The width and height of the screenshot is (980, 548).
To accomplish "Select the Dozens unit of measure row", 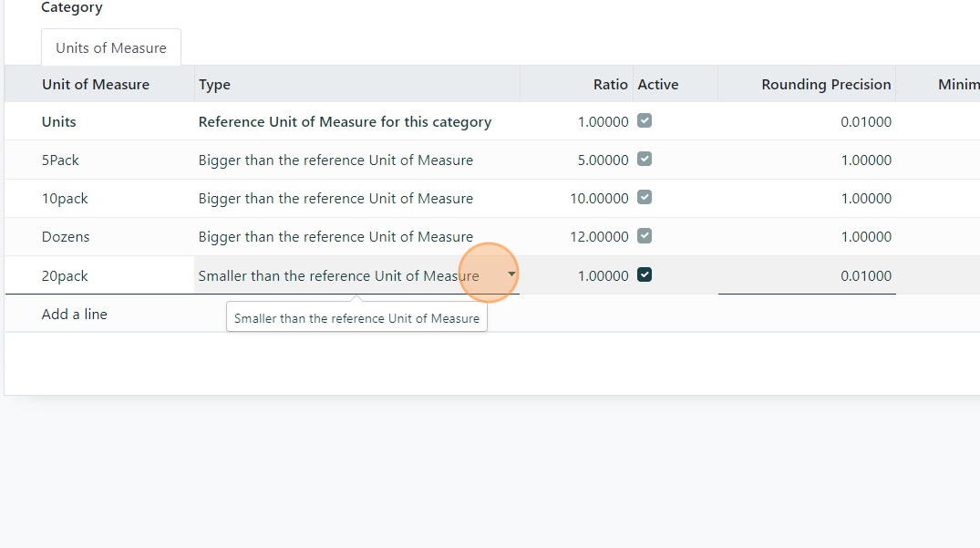I will pyautogui.click(x=66, y=236).
